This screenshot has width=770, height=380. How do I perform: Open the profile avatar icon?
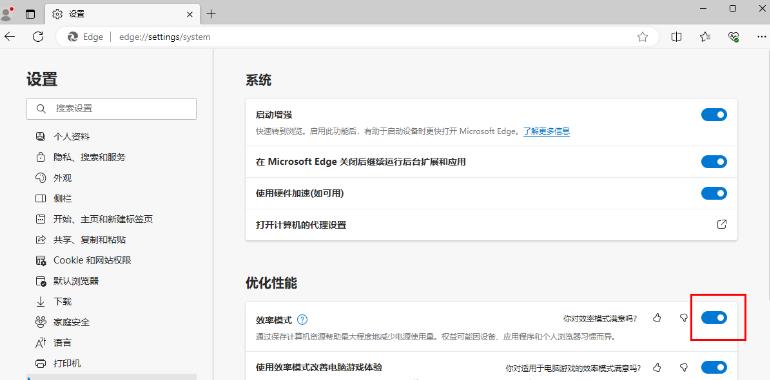[x=7, y=14]
